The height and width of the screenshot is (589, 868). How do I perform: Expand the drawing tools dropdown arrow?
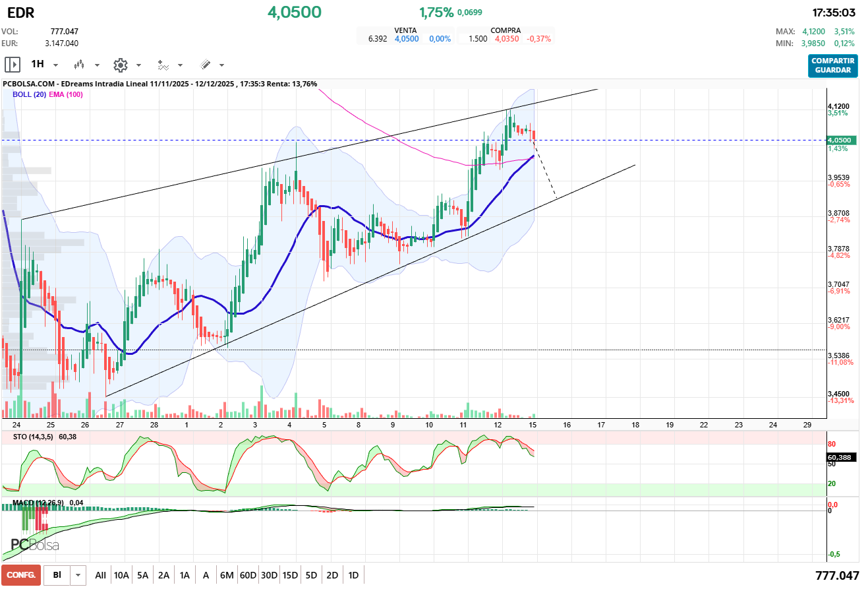point(221,65)
